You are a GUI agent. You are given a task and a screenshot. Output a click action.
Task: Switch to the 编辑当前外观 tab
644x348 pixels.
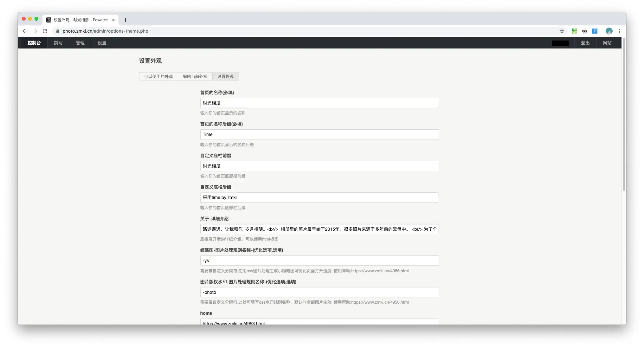point(195,76)
